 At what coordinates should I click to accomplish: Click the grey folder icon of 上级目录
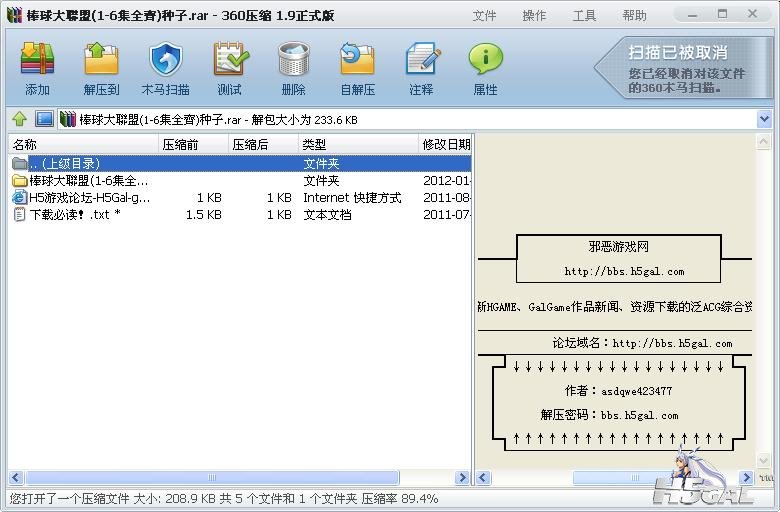point(19,163)
